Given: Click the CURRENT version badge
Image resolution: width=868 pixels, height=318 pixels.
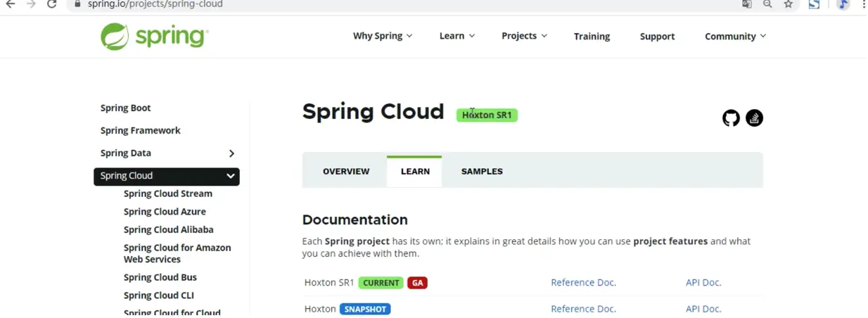Looking at the screenshot, I should (x=381, y=283).
